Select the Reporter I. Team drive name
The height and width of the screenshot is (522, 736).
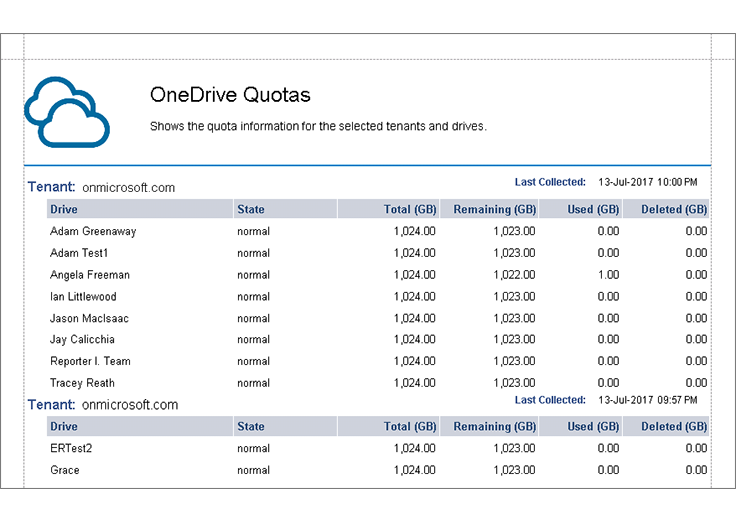(90, 361)
